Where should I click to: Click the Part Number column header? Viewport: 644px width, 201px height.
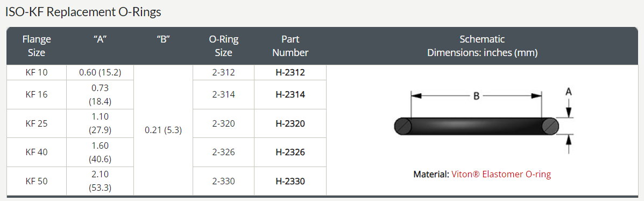[291, 46]
